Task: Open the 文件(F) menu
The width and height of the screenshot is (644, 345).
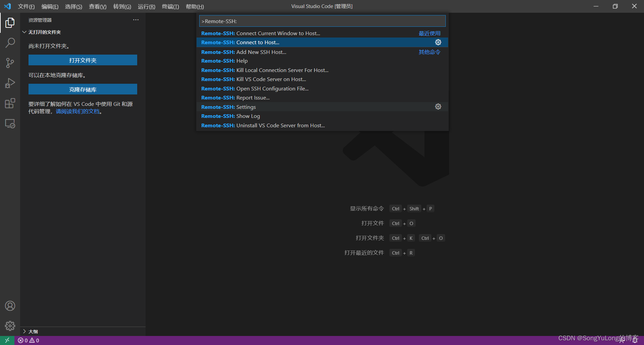Action: 26,6
